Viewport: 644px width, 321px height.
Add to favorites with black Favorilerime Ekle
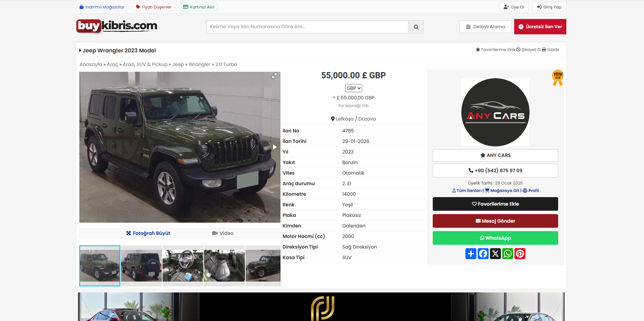[495, 204]
